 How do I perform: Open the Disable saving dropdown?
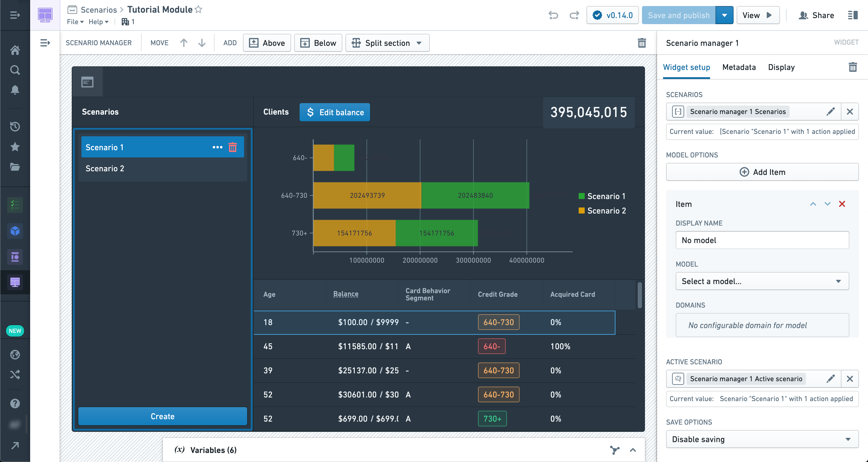(x=762, y=439)
